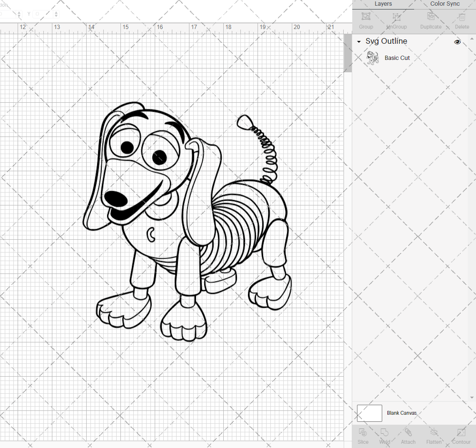Select the Flatten tool
The width and height of the screenshot is (476, 448).
coord(434,435)
